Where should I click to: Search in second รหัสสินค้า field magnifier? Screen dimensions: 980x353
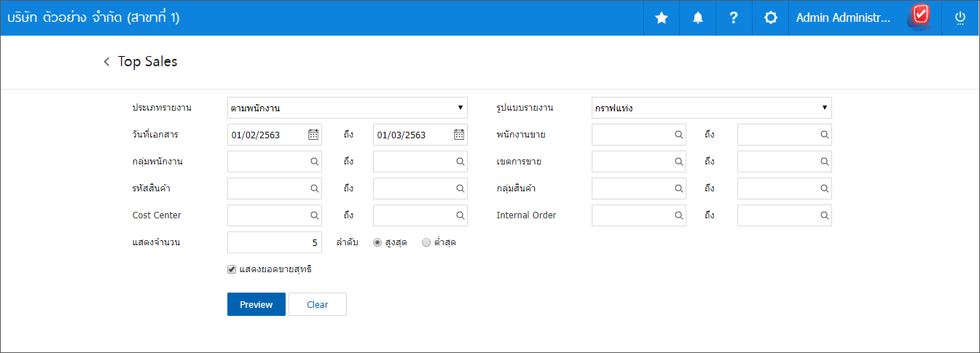[x=460, y=189]
